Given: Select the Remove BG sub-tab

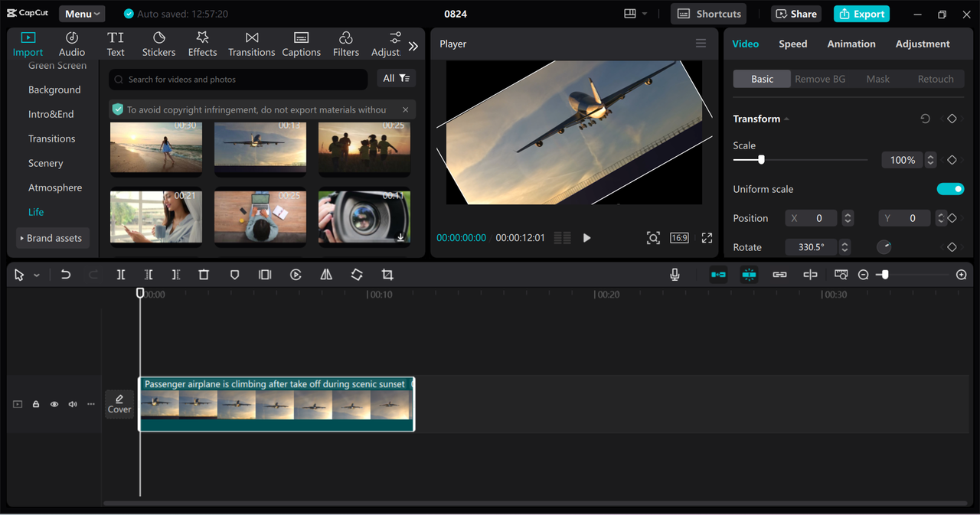Looking at the screenshot, I should (x=820, y=79).
